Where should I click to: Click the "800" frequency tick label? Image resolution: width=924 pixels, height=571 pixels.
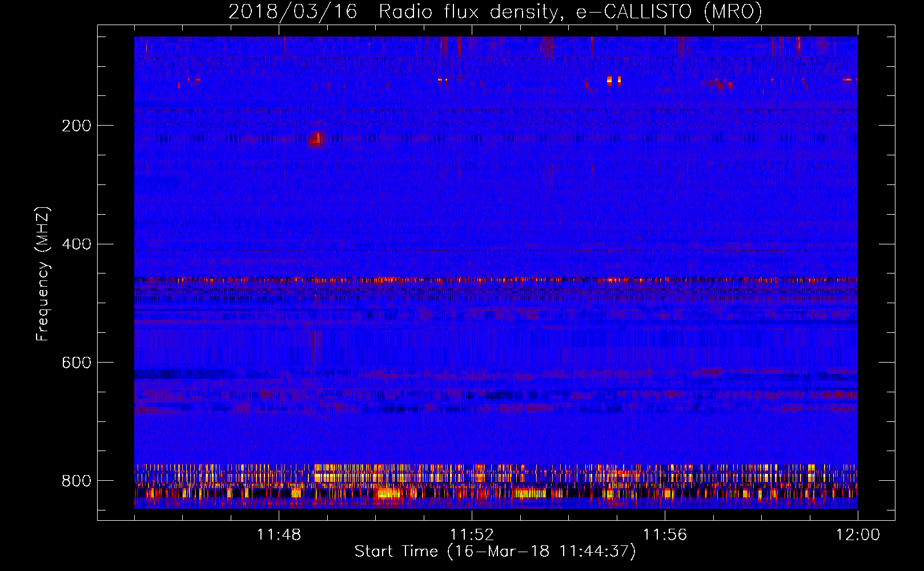tap(77, 481)
